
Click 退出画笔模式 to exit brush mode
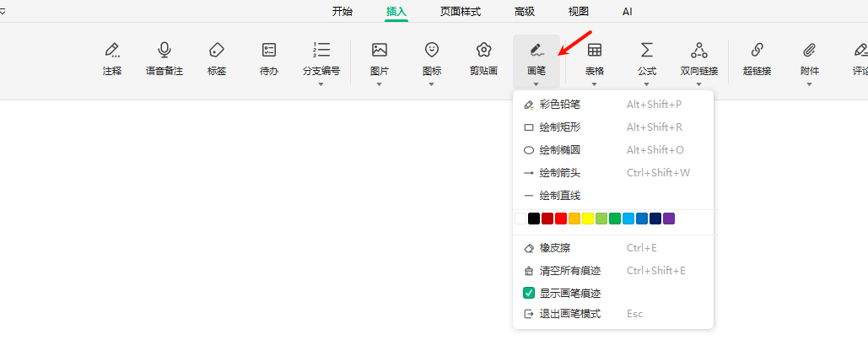(613, 314)
